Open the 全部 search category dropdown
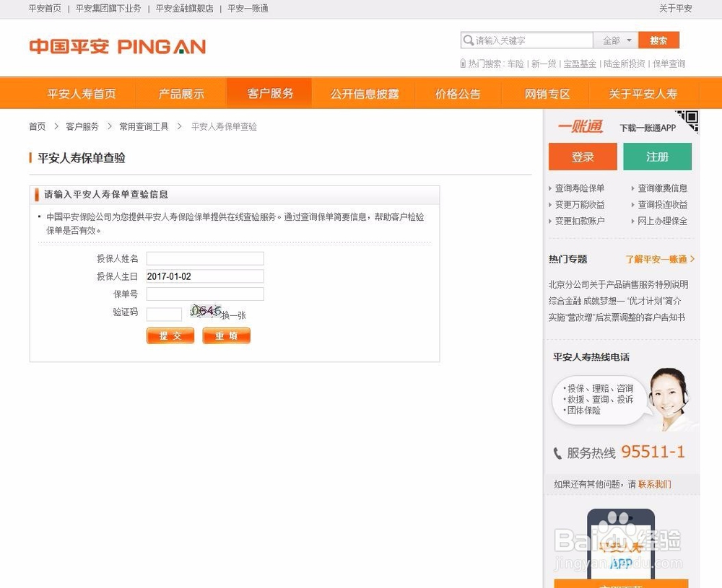The image size is (722, 588). pos(615,40)
